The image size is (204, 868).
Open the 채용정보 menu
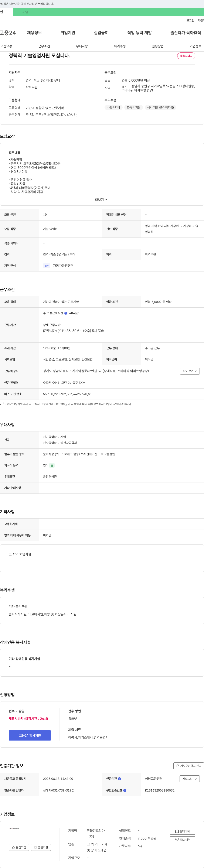[x=34, y=33]
